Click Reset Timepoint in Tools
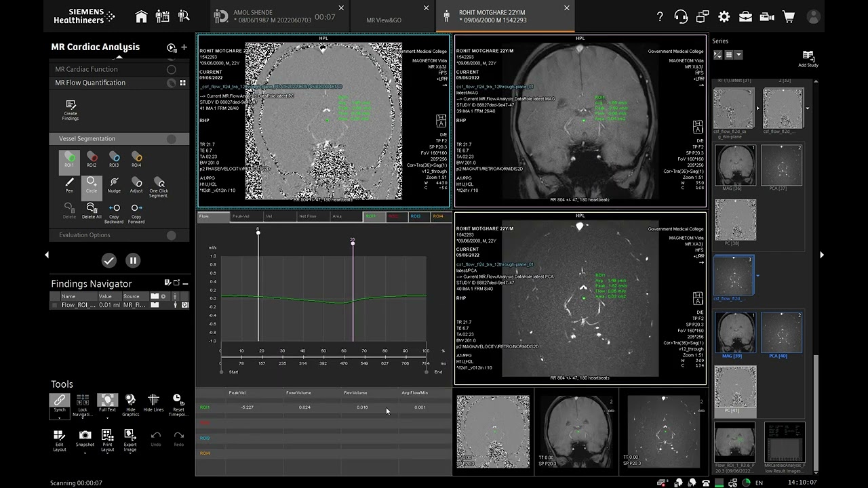This screenshot has height=488, width=868. [x=178, y=405]
